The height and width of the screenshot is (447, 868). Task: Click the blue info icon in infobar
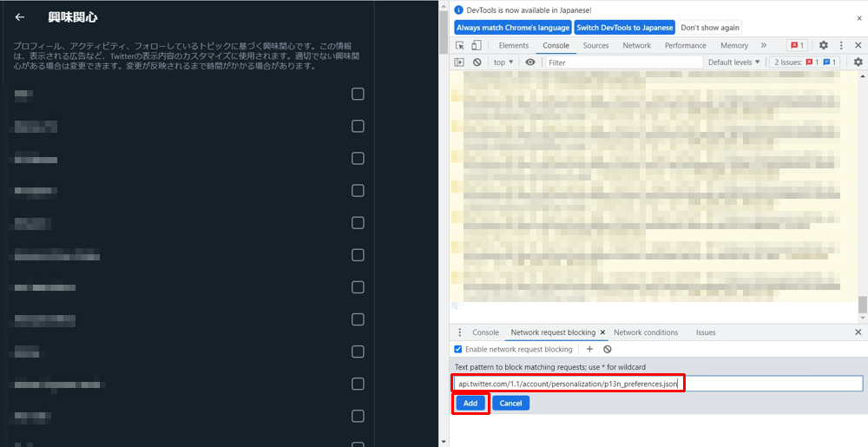[457, 10]
